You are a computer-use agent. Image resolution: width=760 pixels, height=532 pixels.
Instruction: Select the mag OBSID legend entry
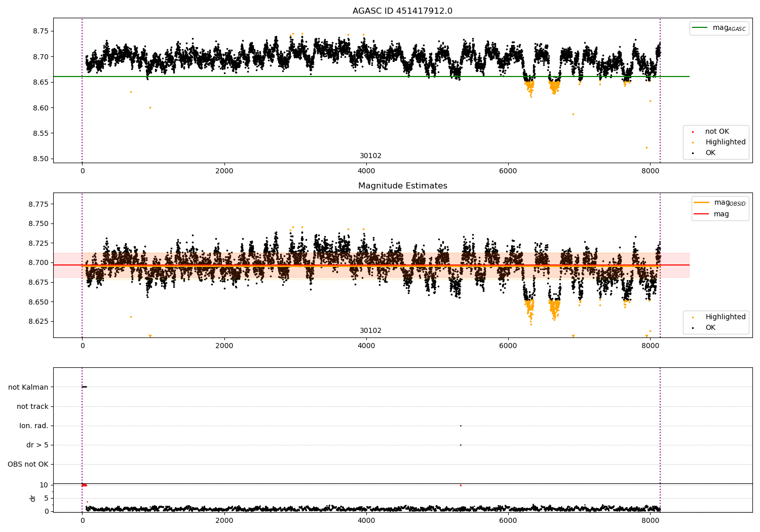tap(720, 203)
